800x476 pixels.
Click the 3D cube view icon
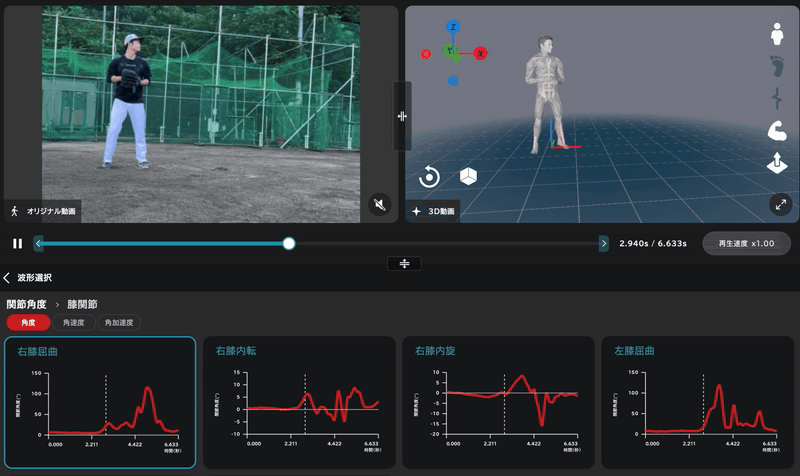click(x=468, y=177)
